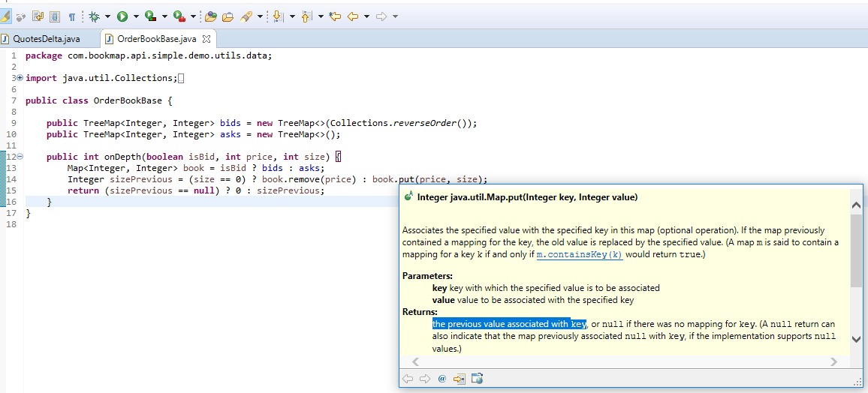868x393 pixels.
Task: Follow the m.containsKey(k) link
Action: click(x=580, y=255)
